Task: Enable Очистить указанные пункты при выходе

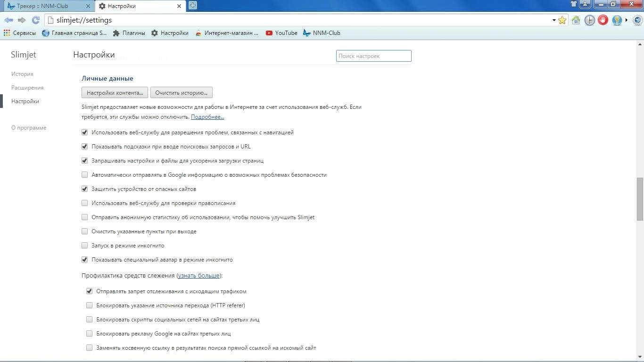Action: point(85,231)
